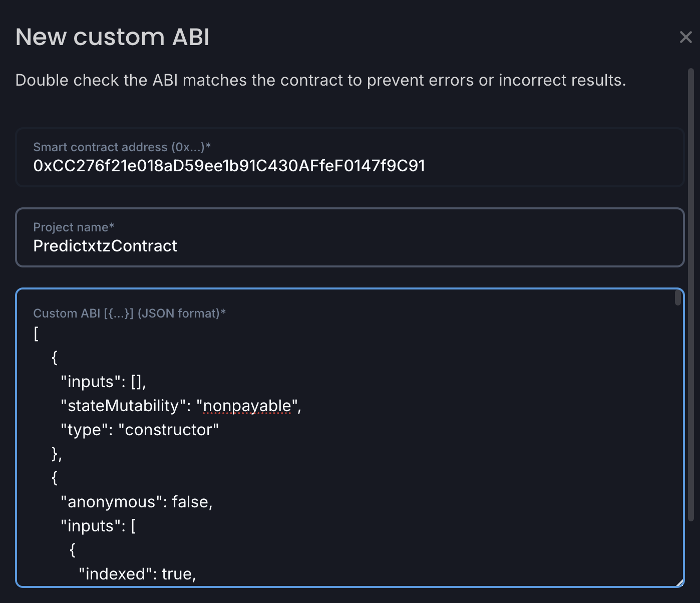700x603 pixels.
Task: Place cursor on the 0xCC276f21 contract address
Action: (x=229, y=165)
